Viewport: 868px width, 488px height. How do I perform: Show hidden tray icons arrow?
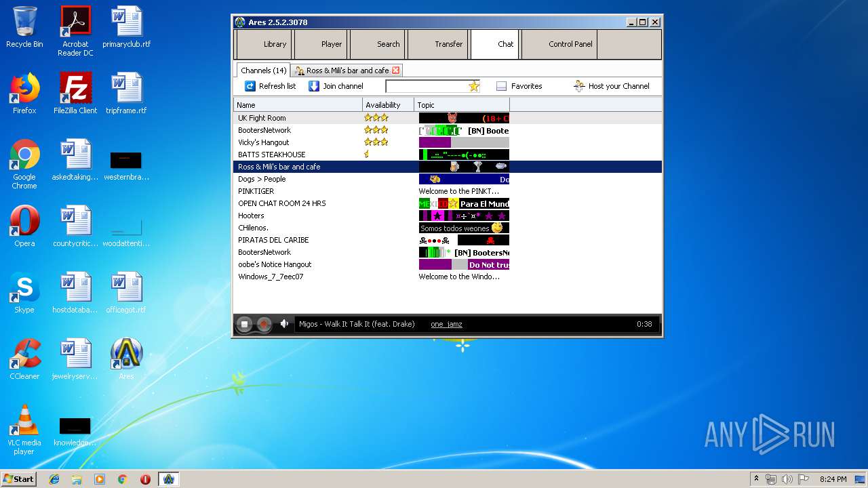756,479
